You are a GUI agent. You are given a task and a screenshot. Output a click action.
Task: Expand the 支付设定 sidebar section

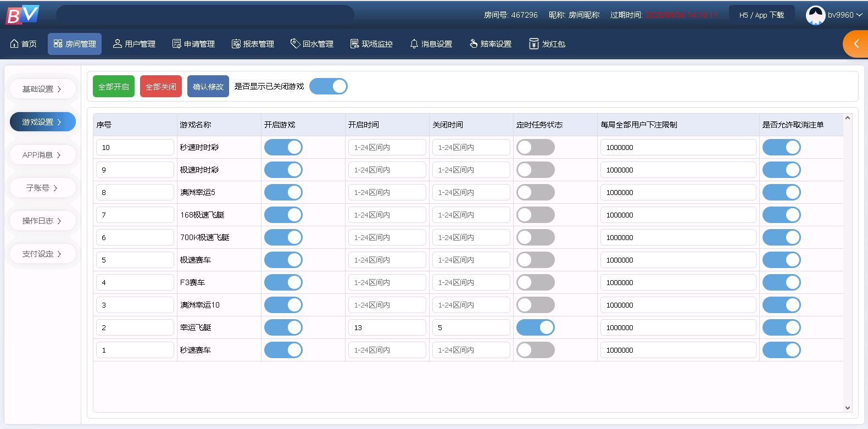pos(42,254)
